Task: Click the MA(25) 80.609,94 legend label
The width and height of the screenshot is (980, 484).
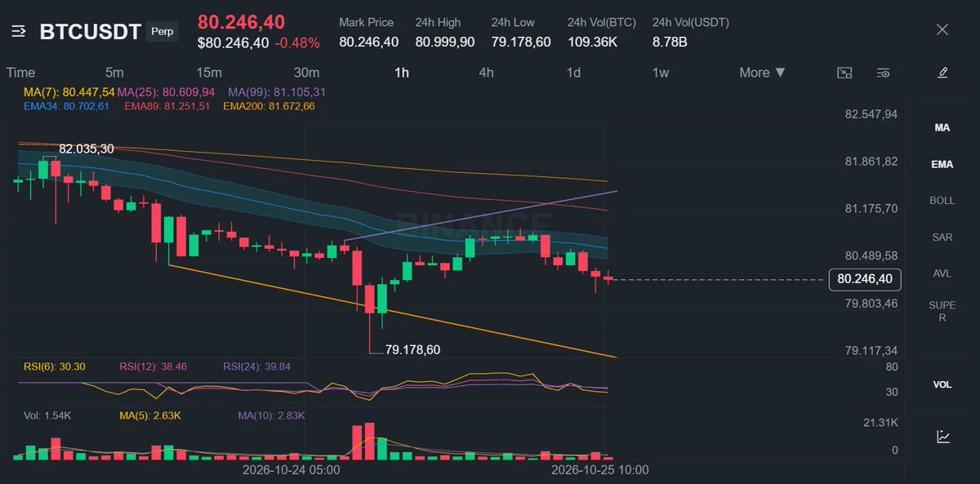Action: pyautogui.click(x=166, y=92)
